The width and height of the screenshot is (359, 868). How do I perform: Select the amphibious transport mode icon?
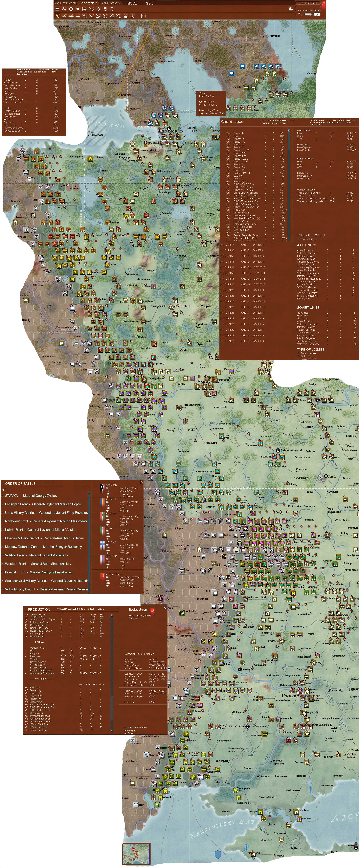point(78,16)
